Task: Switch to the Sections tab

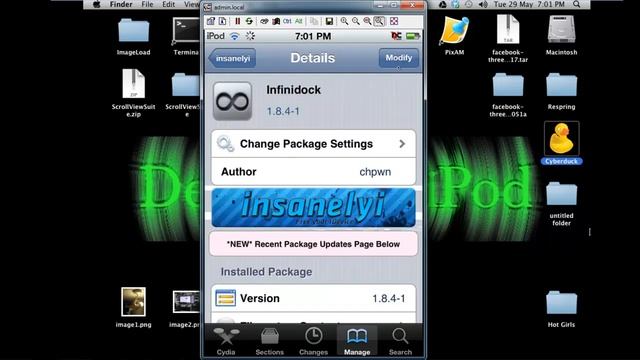Action: click(269, 342)
